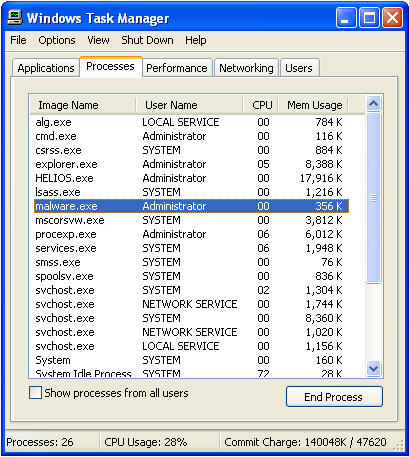This screenshot has height=457, width=409.
Task: Maximize the Task Manager window
Action: click(369, 18)
